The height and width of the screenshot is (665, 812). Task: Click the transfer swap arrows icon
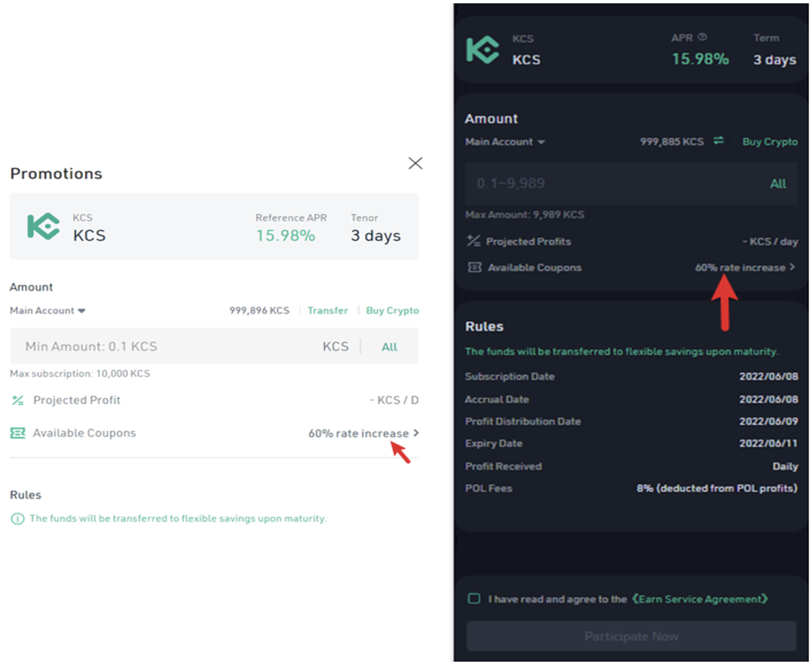(x=718, y=141)
